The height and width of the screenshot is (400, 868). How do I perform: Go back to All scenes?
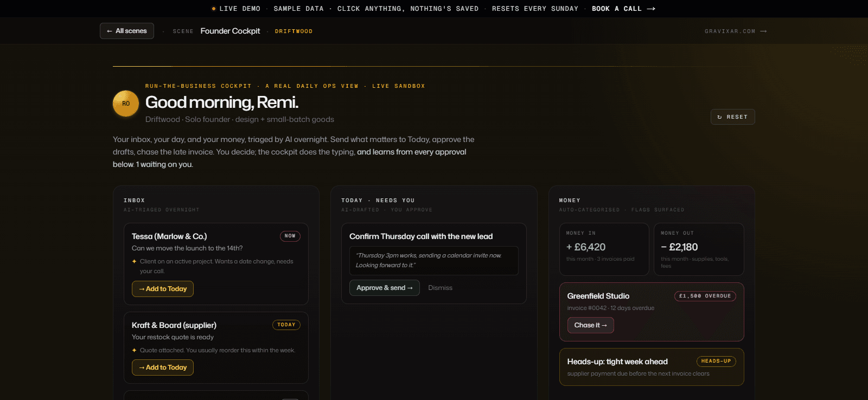point(127,31)
